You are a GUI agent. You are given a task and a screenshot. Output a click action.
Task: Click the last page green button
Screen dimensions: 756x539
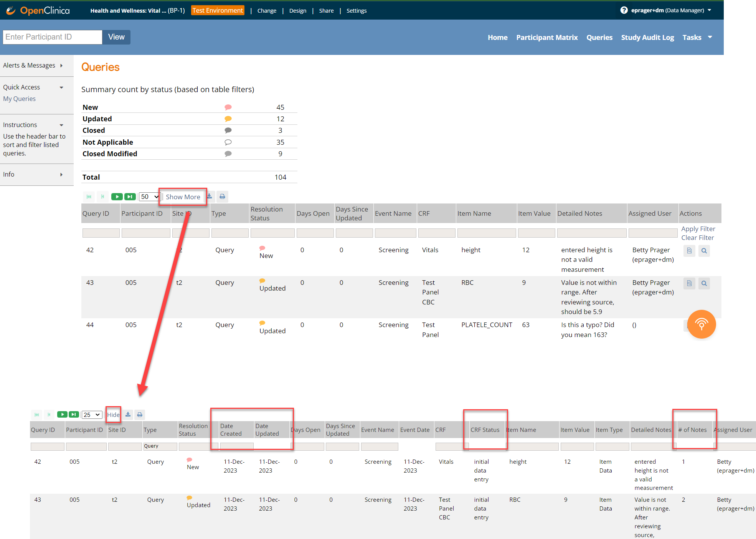click(130, 197)
